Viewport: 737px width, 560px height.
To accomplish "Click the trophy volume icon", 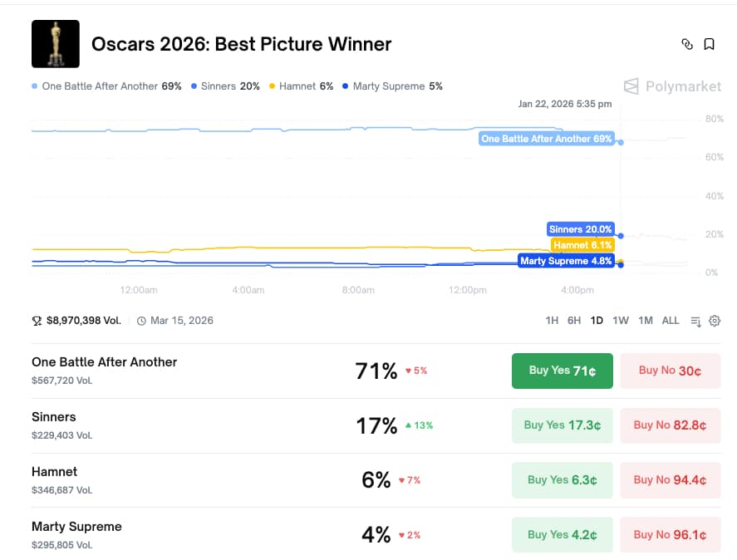I will pos(37,321).
